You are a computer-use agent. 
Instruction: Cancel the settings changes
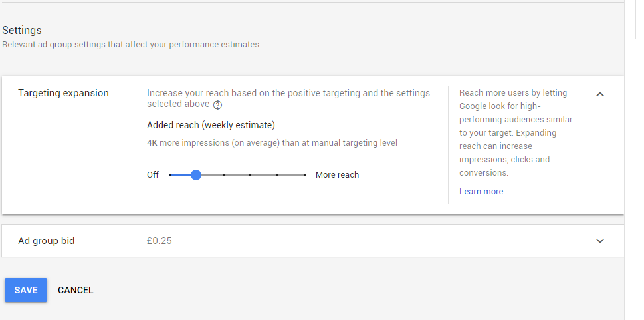[x=76, y=290]
